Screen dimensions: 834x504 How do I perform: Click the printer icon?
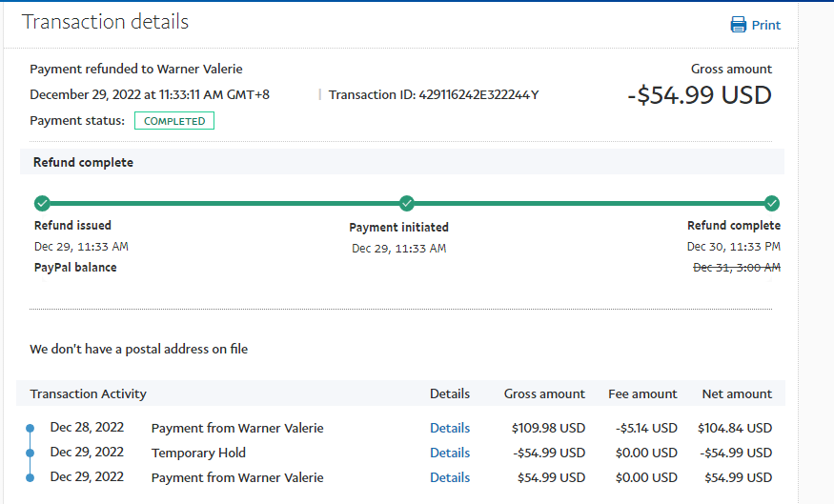point(739,25)
